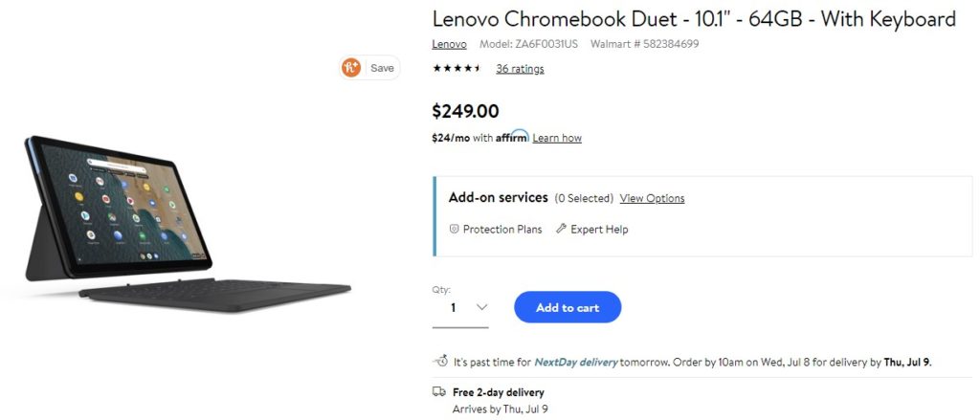Click the free delivery truck icon
Screen dimensions: 980x420
tap(439, 392)
